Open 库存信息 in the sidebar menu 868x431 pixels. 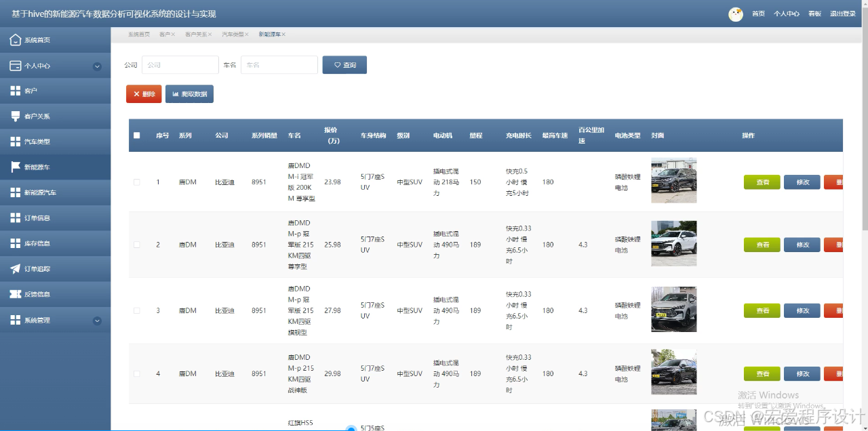coord(56,243)
